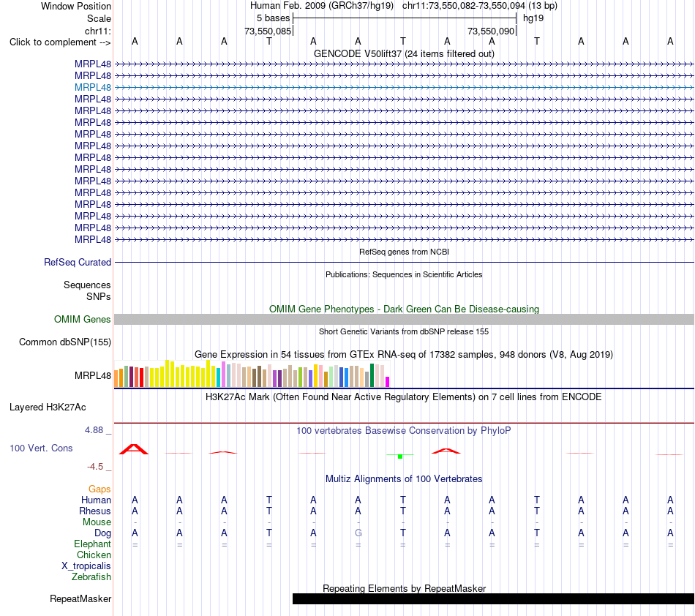Click the 'chr11:' base position label
This screenshot has height=616, width=695.
[98, 31]
